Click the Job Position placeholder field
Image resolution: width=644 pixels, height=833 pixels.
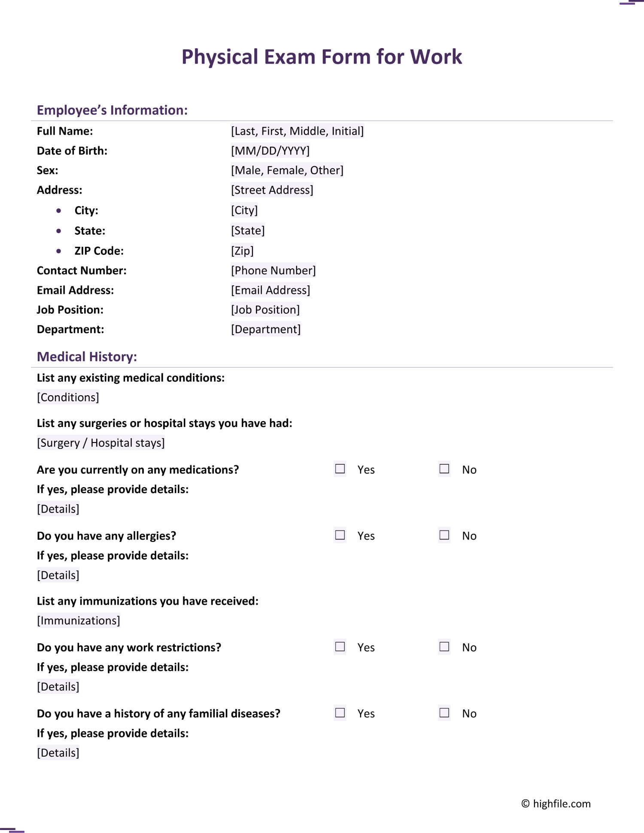265,309
